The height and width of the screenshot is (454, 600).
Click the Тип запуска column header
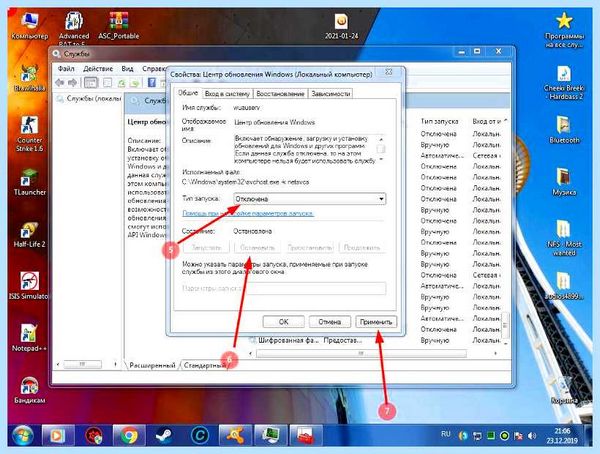click(440, 121)
